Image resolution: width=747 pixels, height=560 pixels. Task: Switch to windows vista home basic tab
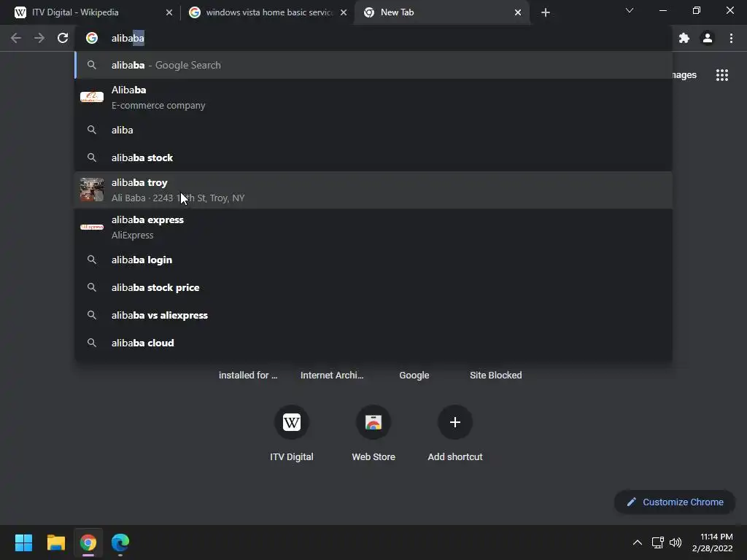click(268, 12)
